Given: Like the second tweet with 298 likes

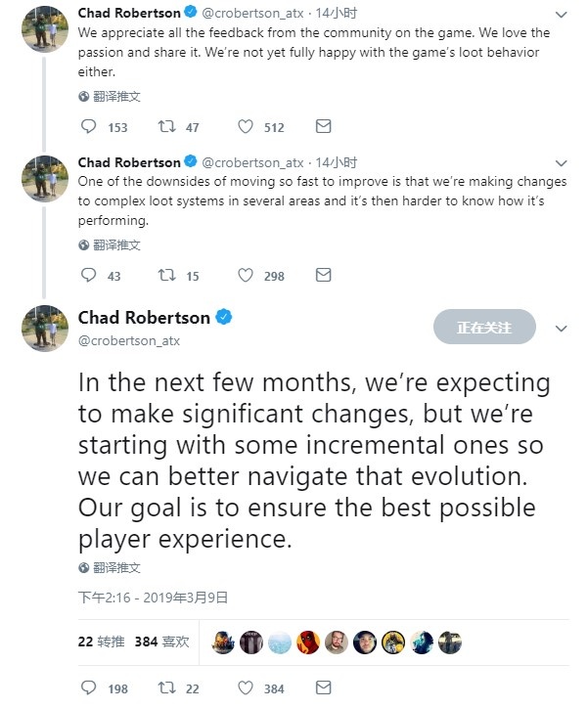Looking at the screenshot, I should click(247, 276).
